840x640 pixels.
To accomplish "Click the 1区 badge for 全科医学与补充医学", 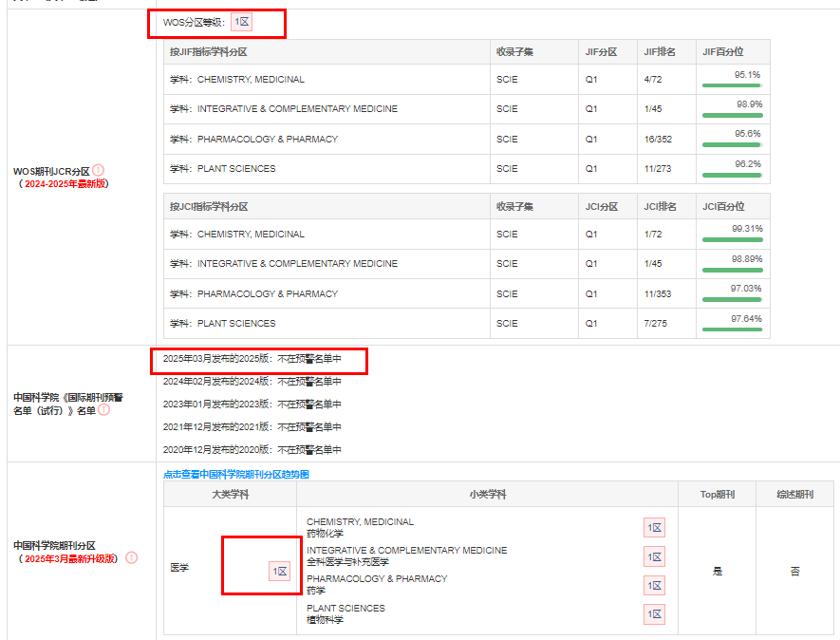I will (x=654, y=556).
